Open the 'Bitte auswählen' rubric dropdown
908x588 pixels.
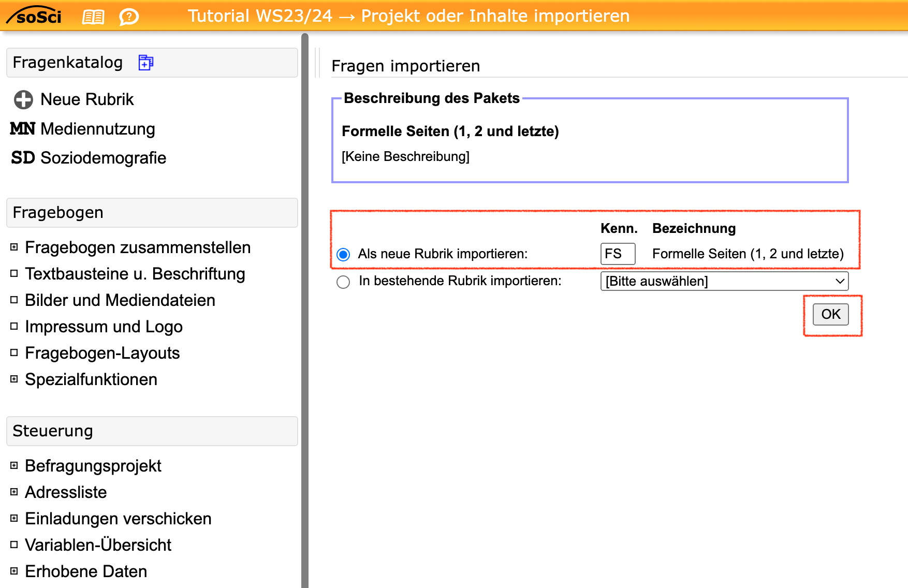click(x=724, y=281)
